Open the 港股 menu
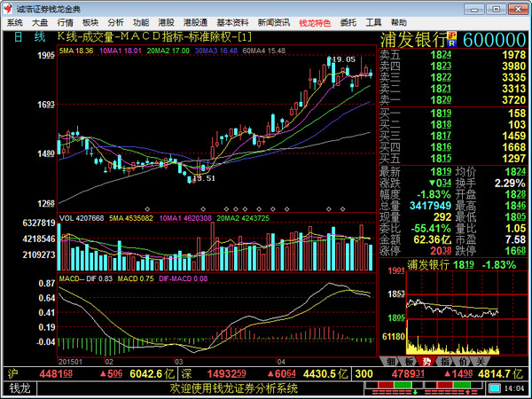The image size is (532, 399). (x=167, y=23)
